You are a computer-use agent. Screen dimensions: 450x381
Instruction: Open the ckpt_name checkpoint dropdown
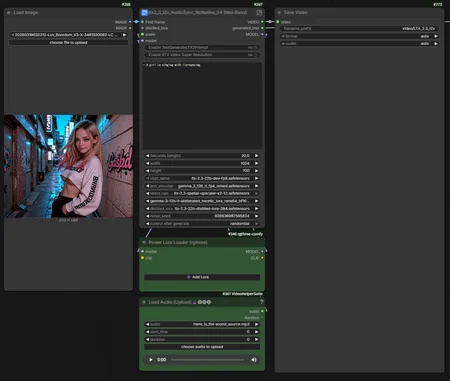click(x=202, y=178)
